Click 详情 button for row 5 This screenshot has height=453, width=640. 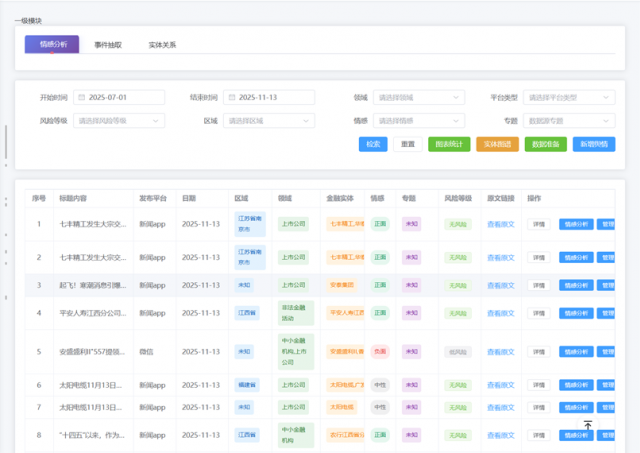tap(538, 352)
